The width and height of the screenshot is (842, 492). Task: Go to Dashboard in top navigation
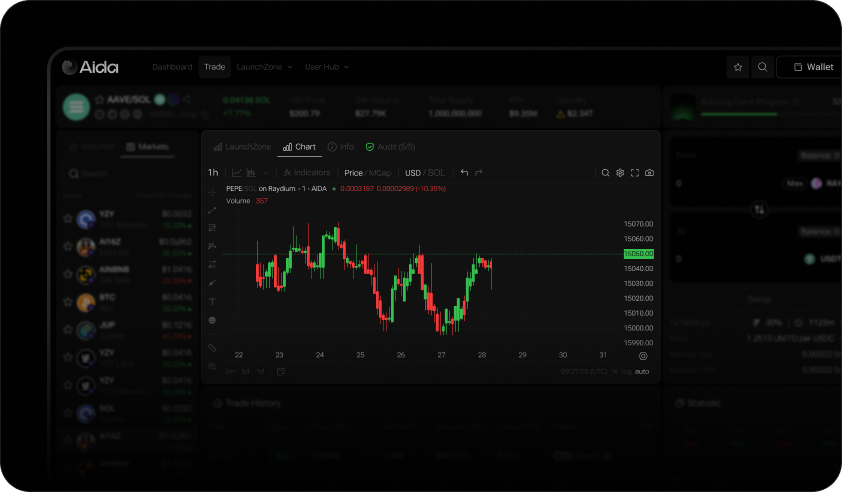tap(172, 67)
